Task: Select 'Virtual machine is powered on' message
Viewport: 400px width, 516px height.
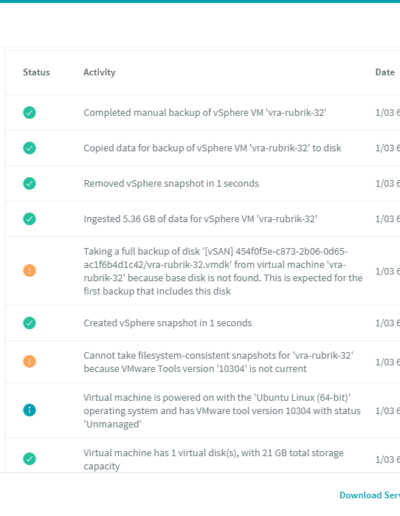Action: tap(222, 411)
